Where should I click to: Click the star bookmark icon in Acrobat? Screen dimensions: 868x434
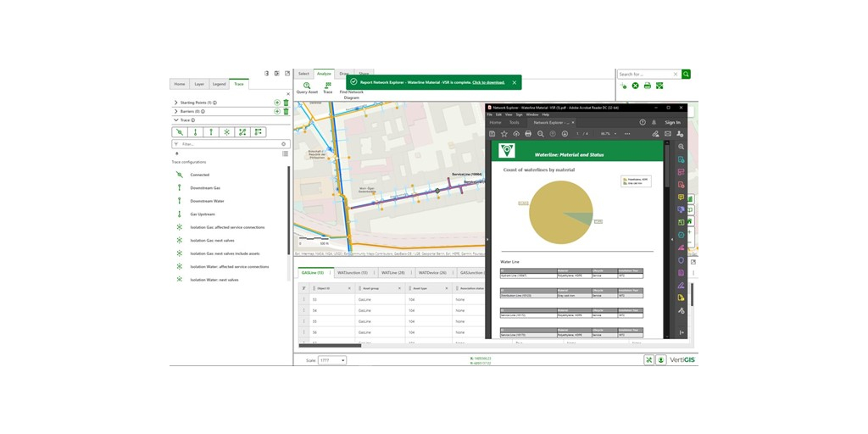click(504, 134)
